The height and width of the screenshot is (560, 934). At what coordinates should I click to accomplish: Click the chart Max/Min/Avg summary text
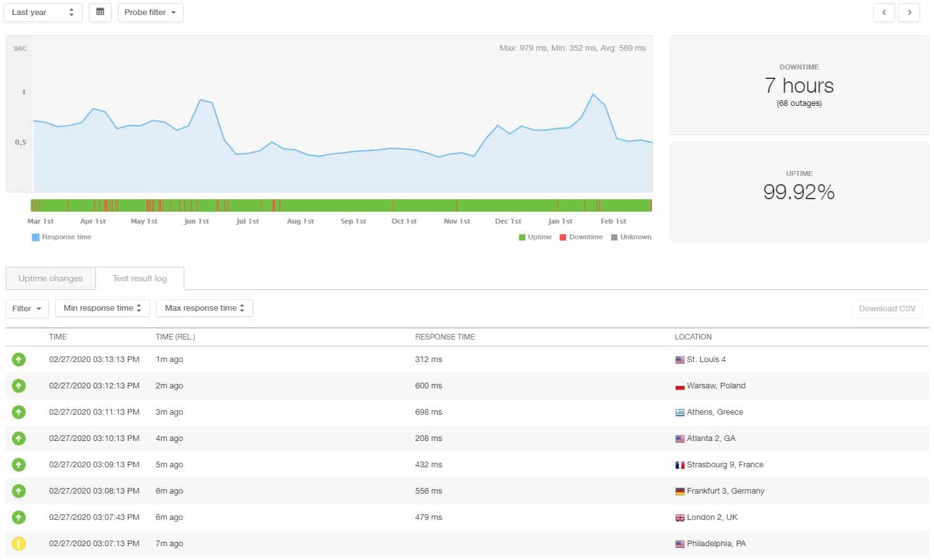(572, 48)
